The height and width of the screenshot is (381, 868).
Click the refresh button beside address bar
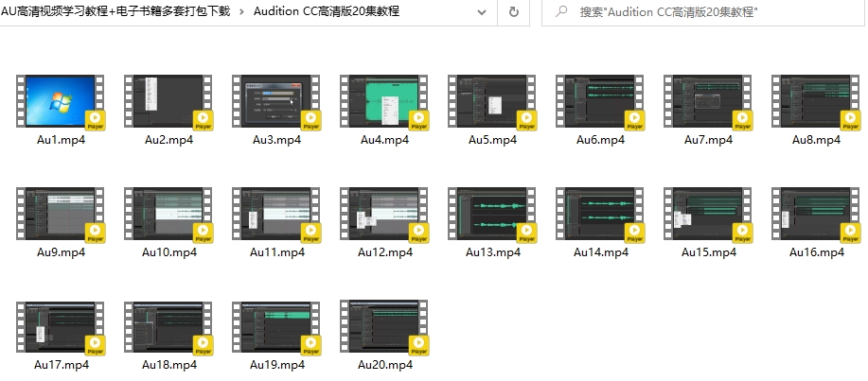[513, 12]
